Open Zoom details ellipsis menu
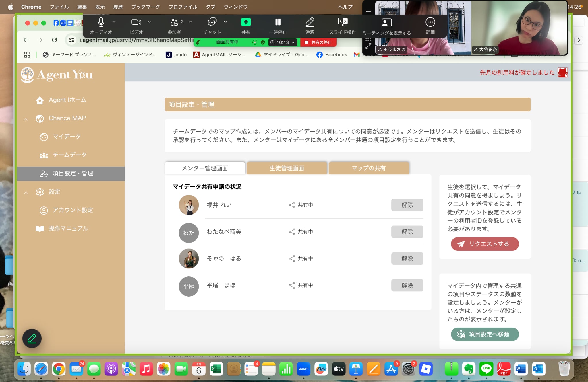This screenshot has width=588, height=382. coord(430,22)
